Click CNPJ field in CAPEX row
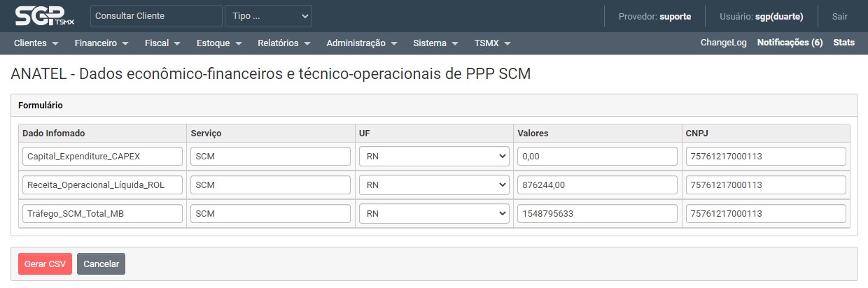This screenshot has height=288, width=868. click(x=766, y=157)
